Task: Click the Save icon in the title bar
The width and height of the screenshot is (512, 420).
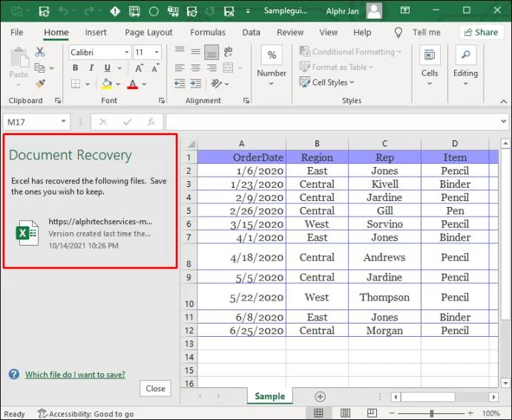Action: 44,11
